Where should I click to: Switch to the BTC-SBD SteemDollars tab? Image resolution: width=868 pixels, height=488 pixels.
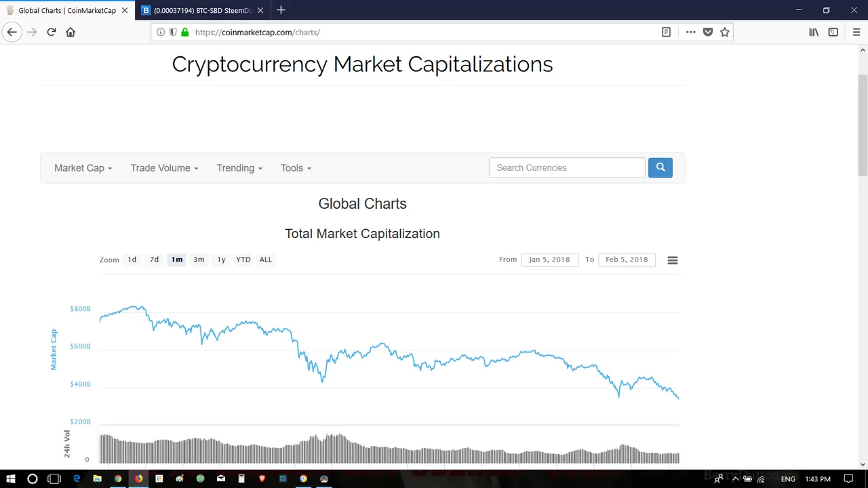click(x=202, y=10)
